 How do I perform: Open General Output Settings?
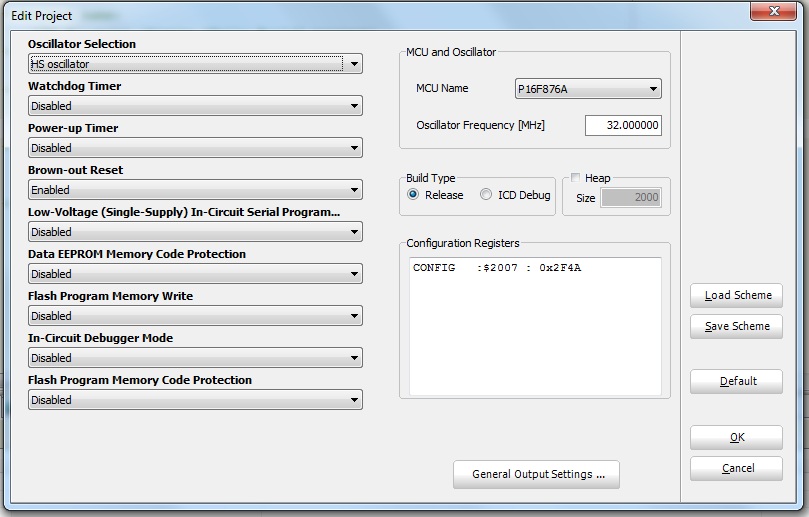(x=536, y=474)
